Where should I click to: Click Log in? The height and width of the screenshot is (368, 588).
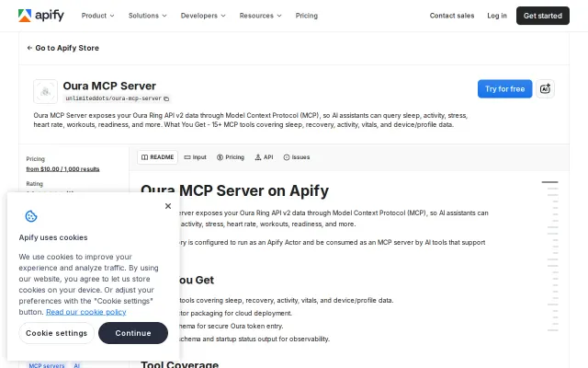pos(497,16)
